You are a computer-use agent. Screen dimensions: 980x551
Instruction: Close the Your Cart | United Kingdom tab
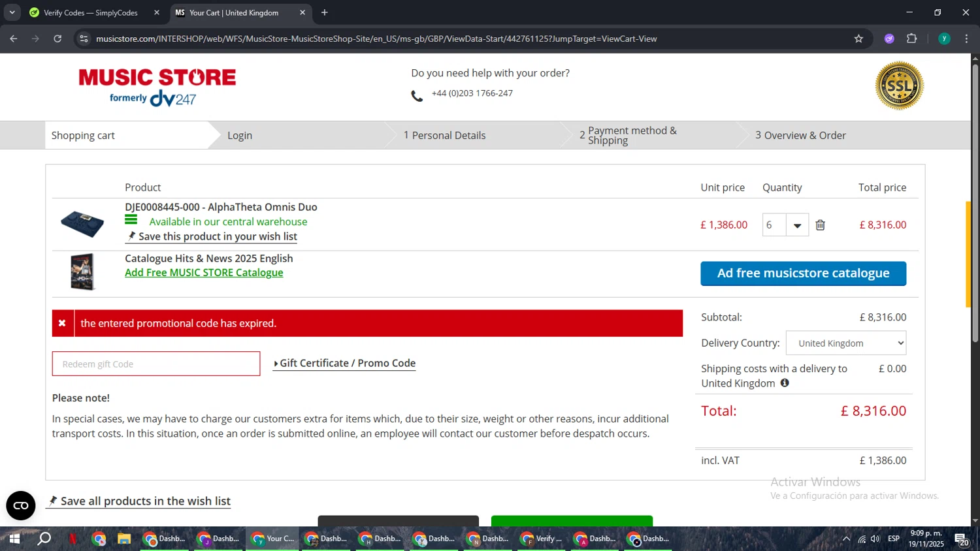[302, 12]
